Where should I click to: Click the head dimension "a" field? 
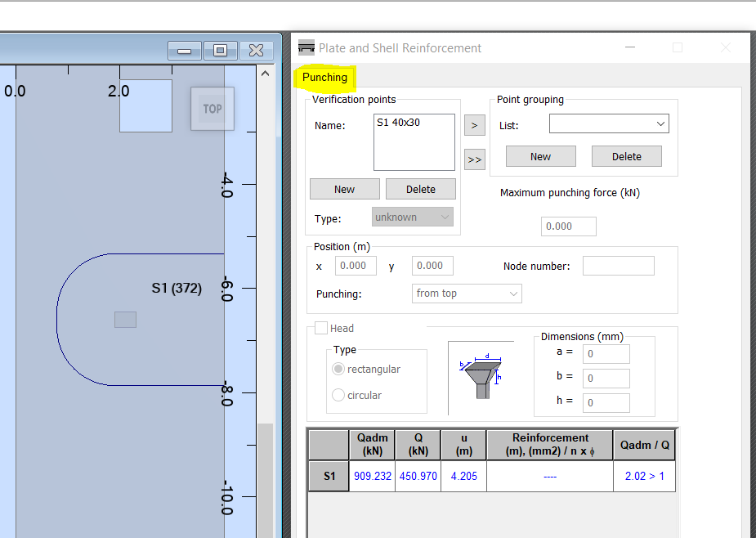(606, 353)
